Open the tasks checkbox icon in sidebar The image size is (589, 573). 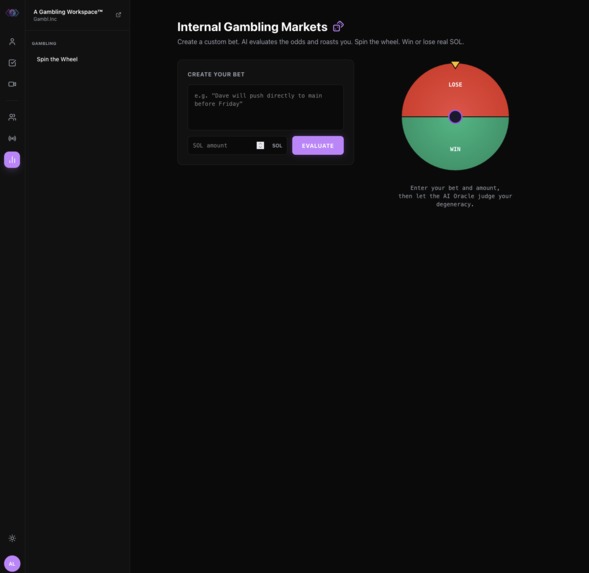pos(12,63)
